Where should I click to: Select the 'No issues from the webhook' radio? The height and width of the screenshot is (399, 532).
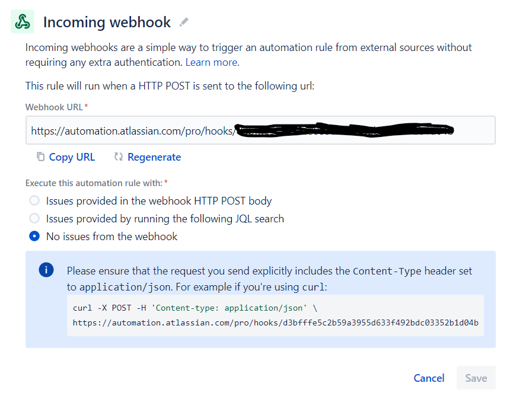34,236
